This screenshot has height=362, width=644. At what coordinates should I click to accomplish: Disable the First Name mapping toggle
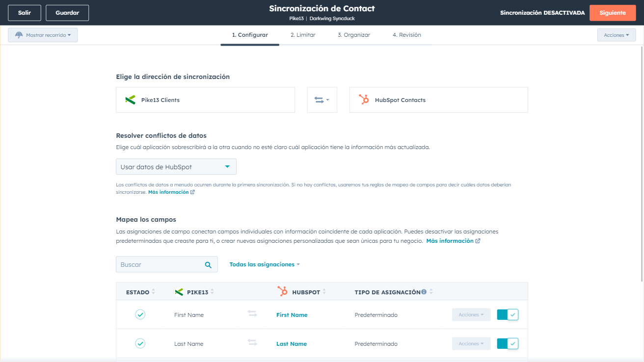point(508,314)
